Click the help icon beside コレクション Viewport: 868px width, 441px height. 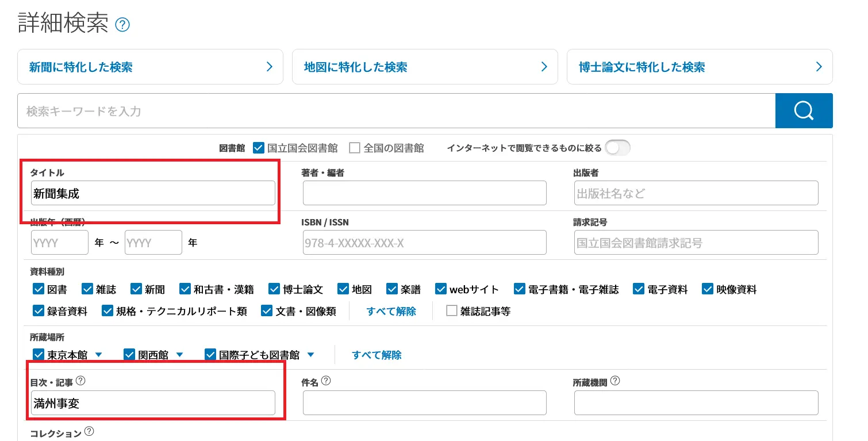[x=89, y=432]
